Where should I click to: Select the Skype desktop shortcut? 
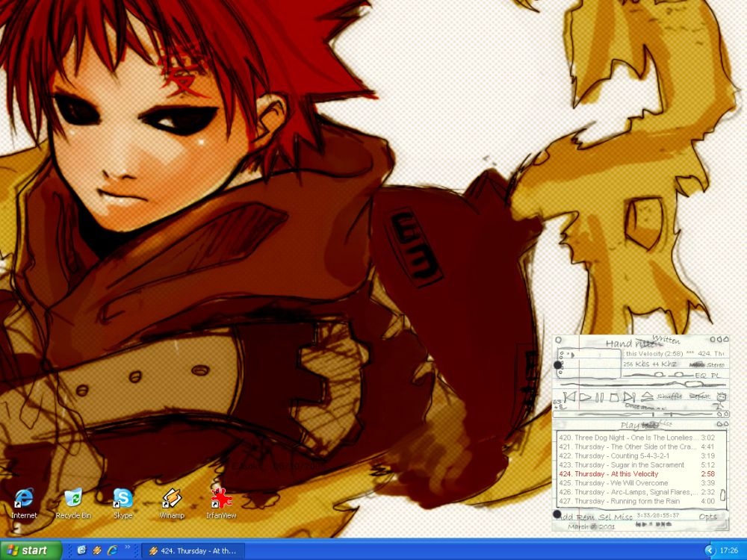click(123, 503)
